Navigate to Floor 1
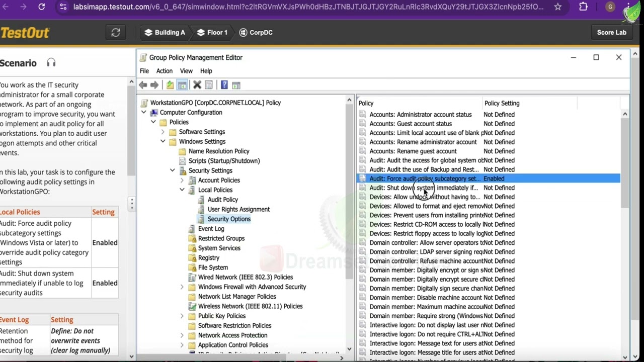The width and height of the screenshot is (644, 362). pos(212,32)
